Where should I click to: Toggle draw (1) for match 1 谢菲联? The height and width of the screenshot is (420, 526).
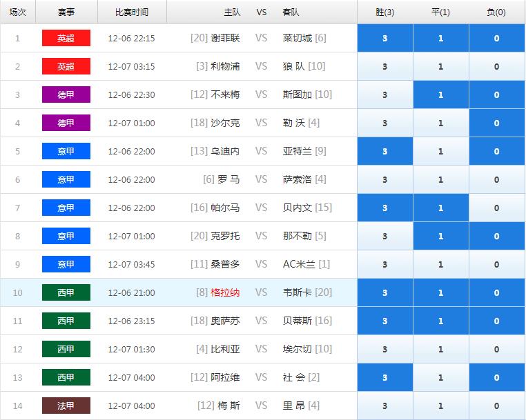click(x=441, y=38)
